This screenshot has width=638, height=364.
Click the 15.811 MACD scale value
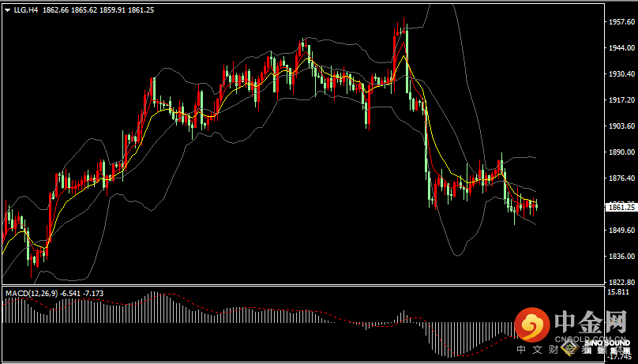[x=618, y=291]
